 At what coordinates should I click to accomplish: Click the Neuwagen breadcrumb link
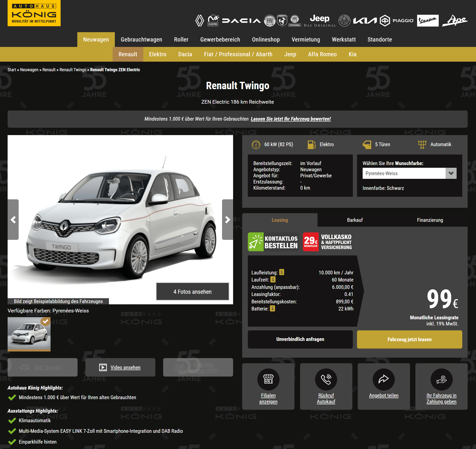pyautogui.click(x=29, y=70)
